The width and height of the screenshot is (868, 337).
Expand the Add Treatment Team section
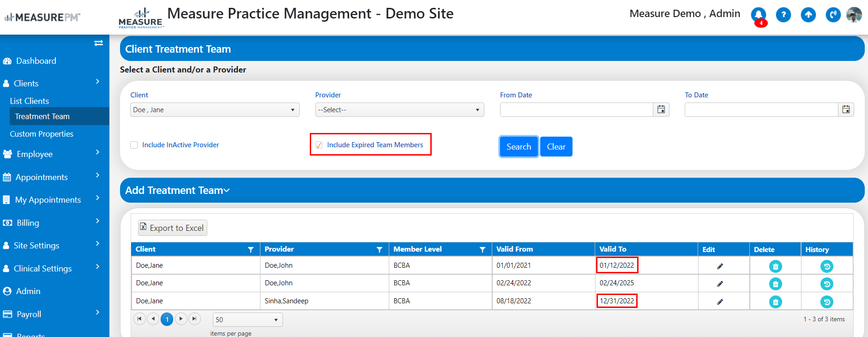coord(177,190)
